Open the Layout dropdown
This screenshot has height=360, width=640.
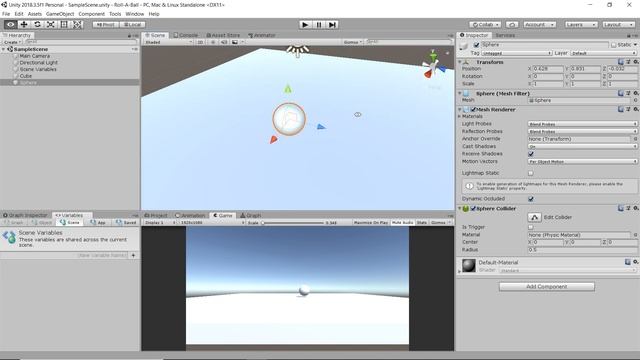618,24
